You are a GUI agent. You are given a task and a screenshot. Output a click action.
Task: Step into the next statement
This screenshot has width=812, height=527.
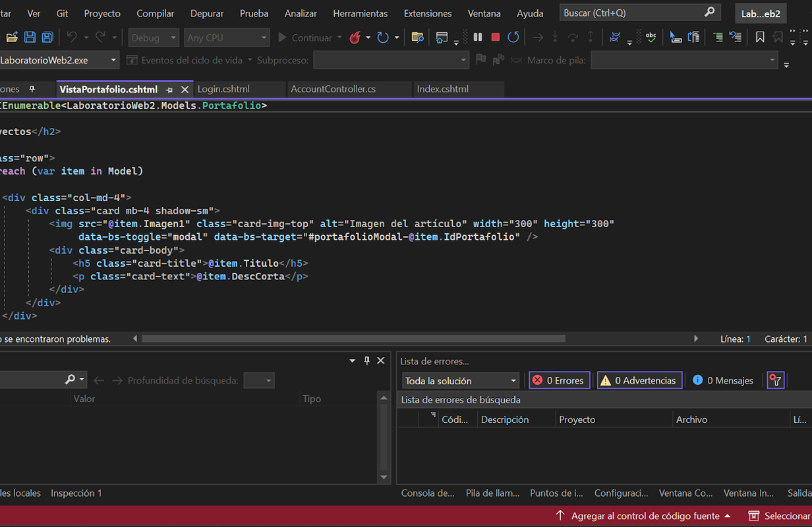tap(555, 38)
